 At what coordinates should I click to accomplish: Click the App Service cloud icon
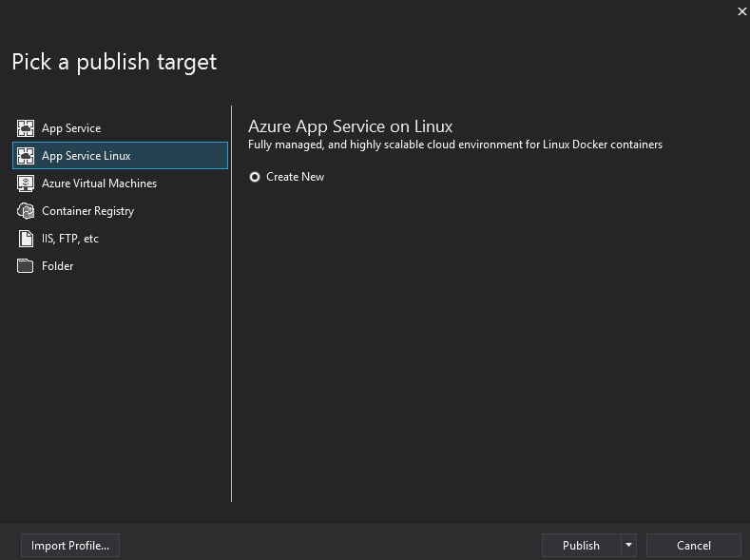coord(26,128)
